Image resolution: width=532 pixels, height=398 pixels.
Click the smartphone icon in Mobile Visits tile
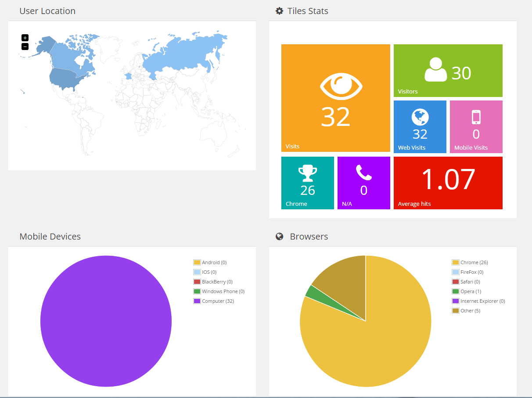pyautogui.click(x=476, y=117)
